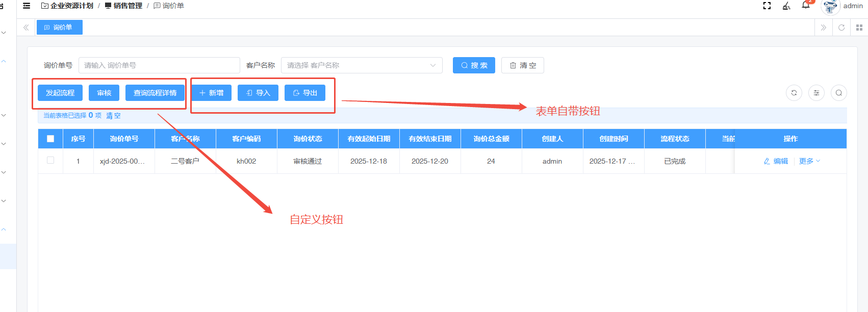Click the 发起流程 button

[x=60, y=93]
